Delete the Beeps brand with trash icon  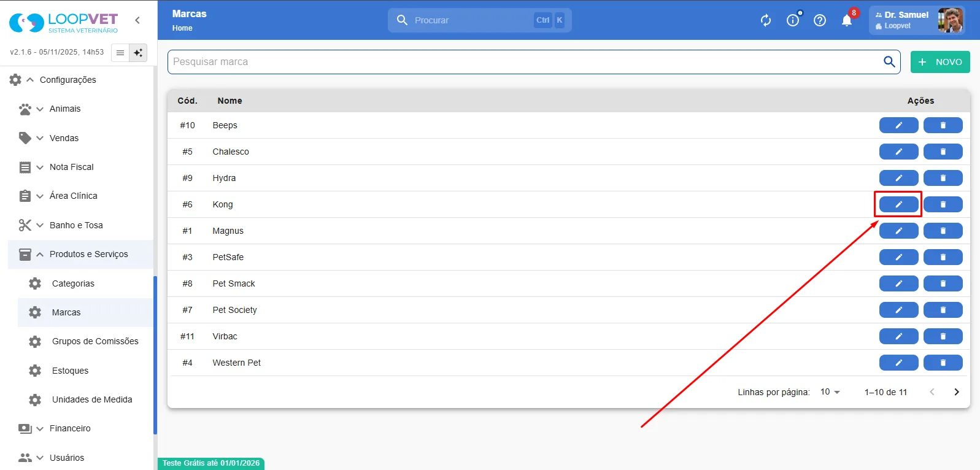tap(943, 125)
